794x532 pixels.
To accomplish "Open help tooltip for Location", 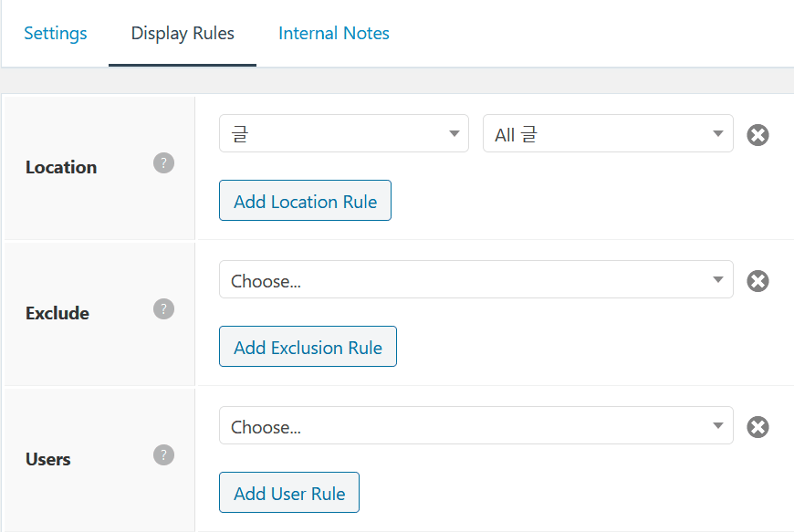I will (163, 163).
